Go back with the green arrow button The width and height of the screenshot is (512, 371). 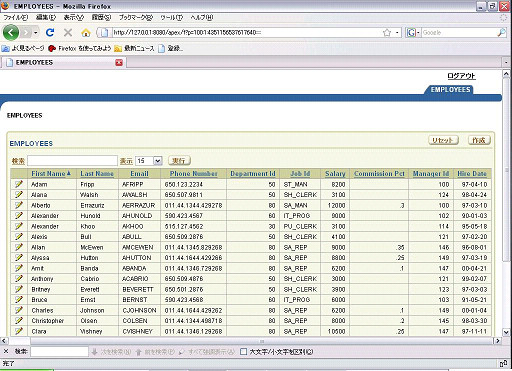pyautogui.click(x=11, y=33)
